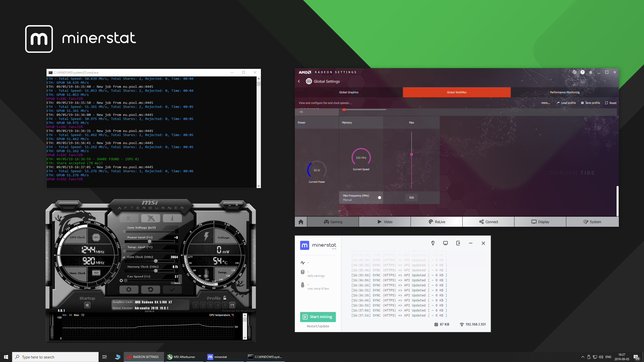
Task: Open the Connect section in Radeon Settings
Action: [489, 222]
